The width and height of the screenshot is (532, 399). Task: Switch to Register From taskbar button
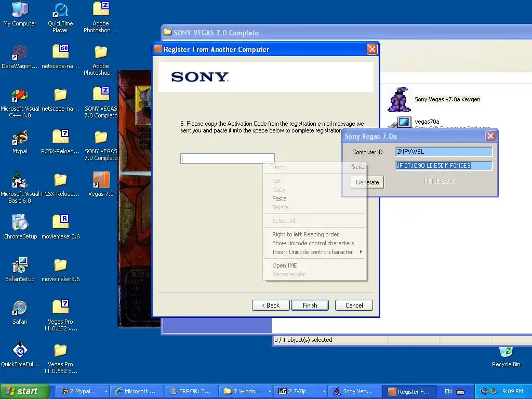pos(410,391)
